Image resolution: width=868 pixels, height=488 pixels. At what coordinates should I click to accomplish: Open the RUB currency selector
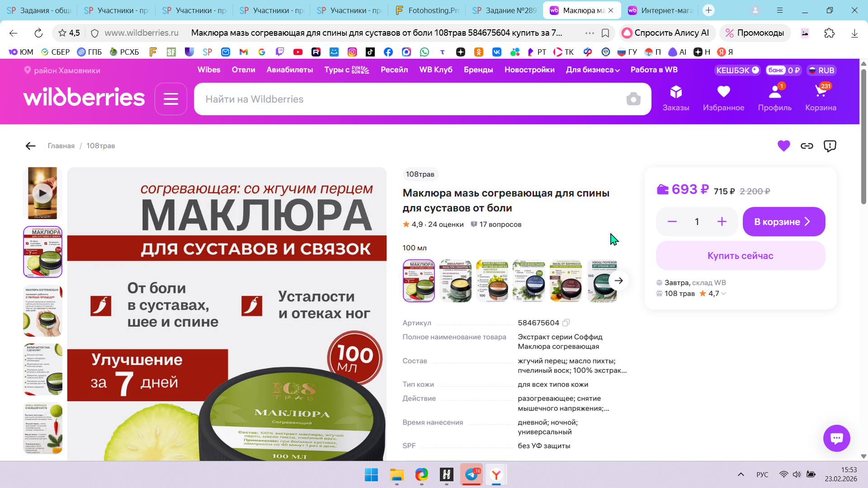pos(821,70)
